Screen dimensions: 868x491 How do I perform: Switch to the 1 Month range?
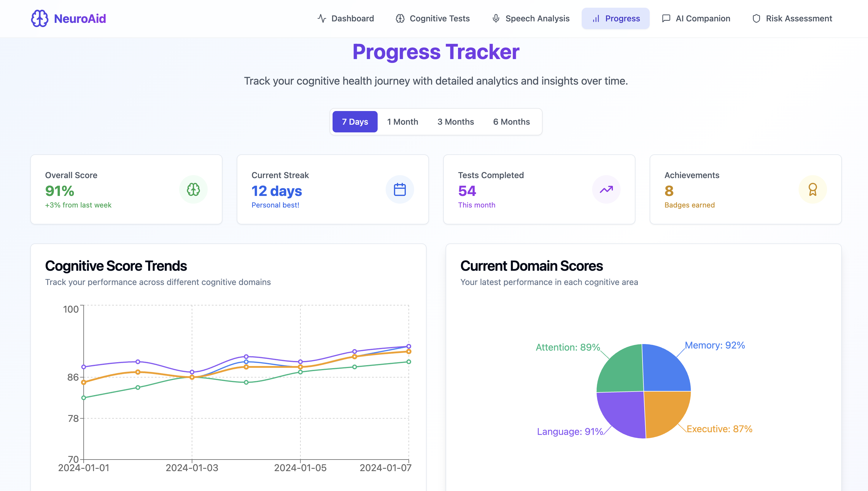pos(402,122)
